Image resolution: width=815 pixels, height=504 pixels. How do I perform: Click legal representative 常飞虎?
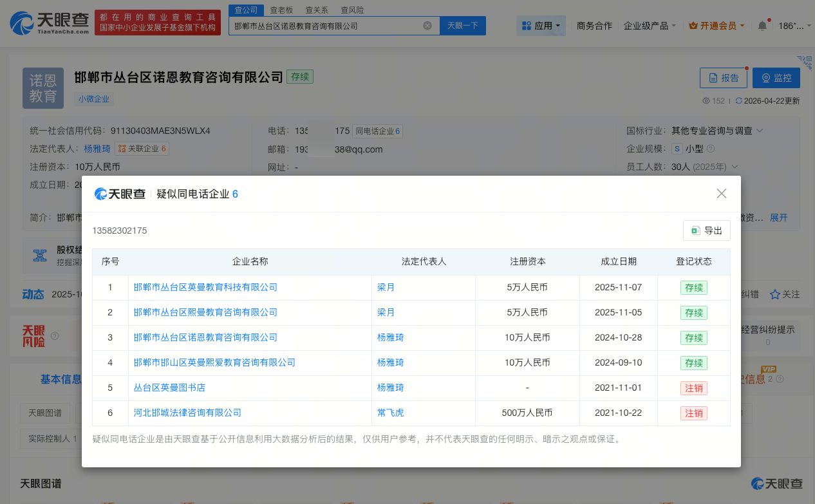point(391,413)
